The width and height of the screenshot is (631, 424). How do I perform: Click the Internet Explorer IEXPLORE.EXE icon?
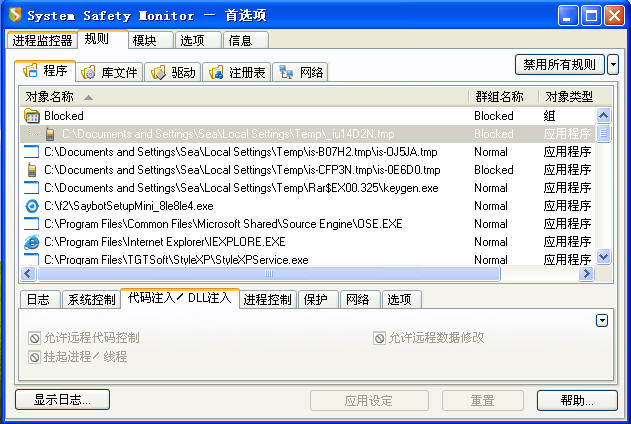click(x=32, y=242)
